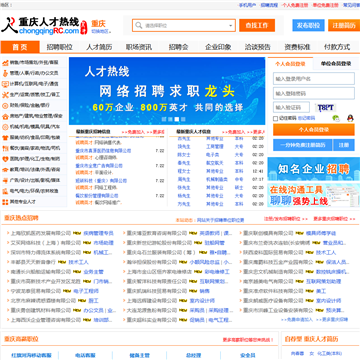Open the 知名企业招聘 banner
Image resolution: width=360 pixels, height=360 pixels.
pyautogui.click(x=314, y=169)
